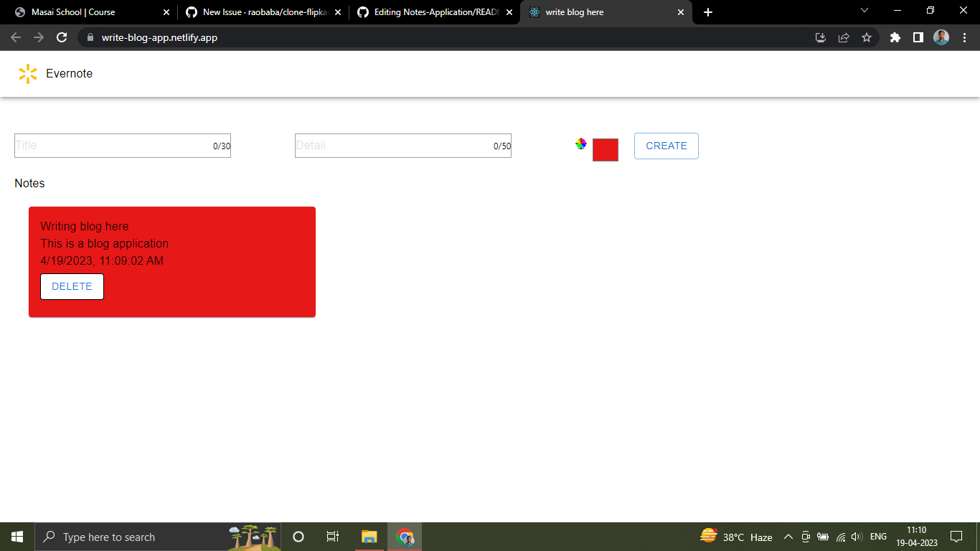Click the Evernote header text
This screenshot has height=551, width=980.
pyautogui.click(x=69, y=73)
